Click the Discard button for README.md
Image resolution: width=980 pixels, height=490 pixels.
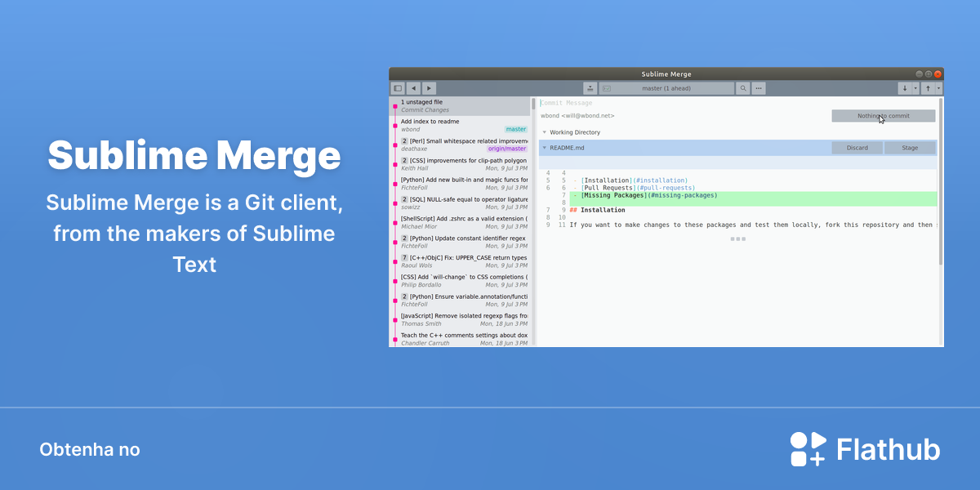click(857, 148)
